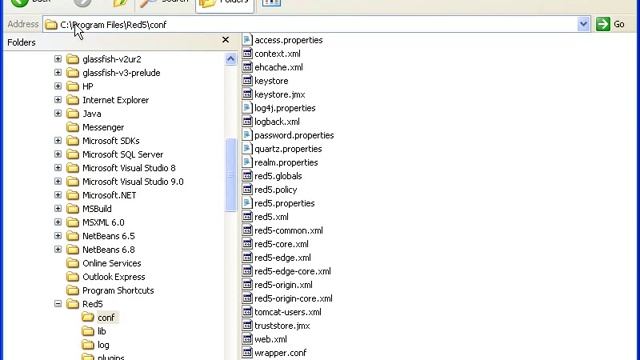
Task: Click the Go button
Action: click(x=611, y=24)
